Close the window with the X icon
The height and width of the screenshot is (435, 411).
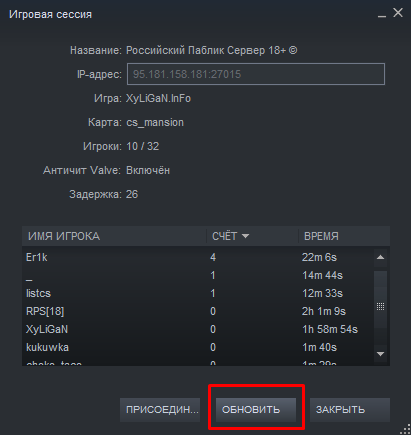(x=398, y=13)
